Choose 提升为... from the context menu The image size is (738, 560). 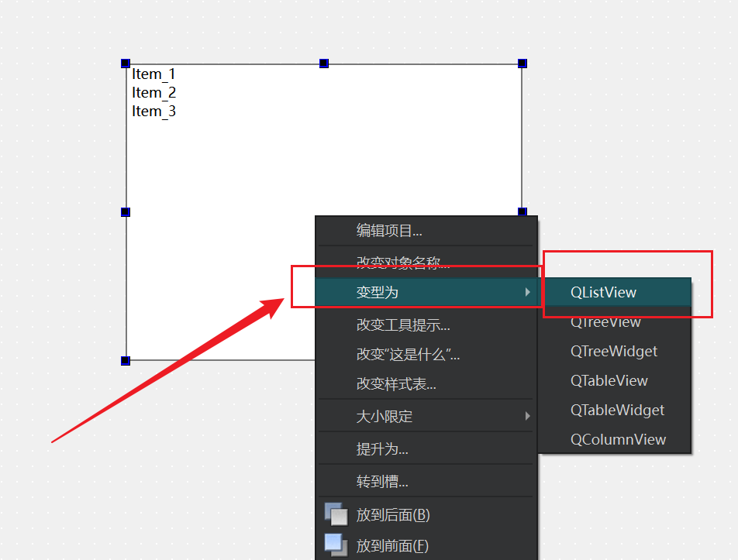tap(382, 449)
